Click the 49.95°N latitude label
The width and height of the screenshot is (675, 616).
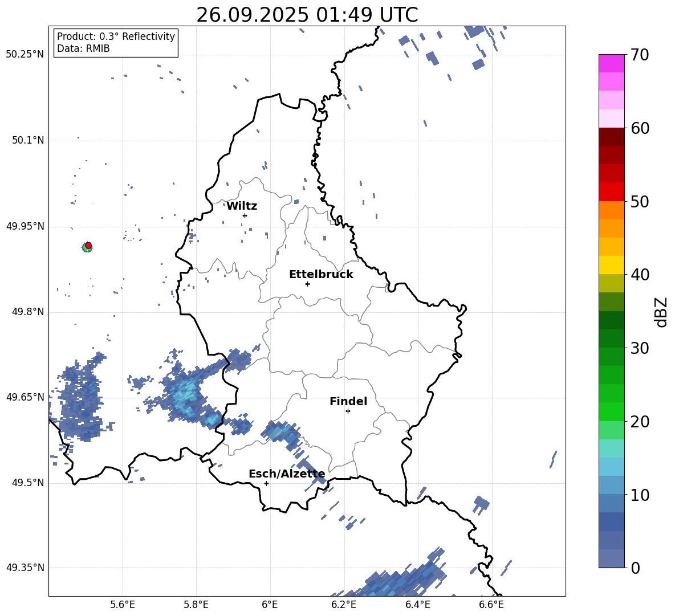point(25,226)
